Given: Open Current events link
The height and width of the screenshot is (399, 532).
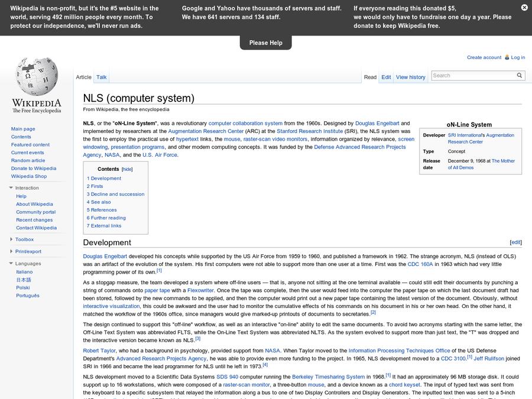Looking at the screenshot, I should (27, 153).
